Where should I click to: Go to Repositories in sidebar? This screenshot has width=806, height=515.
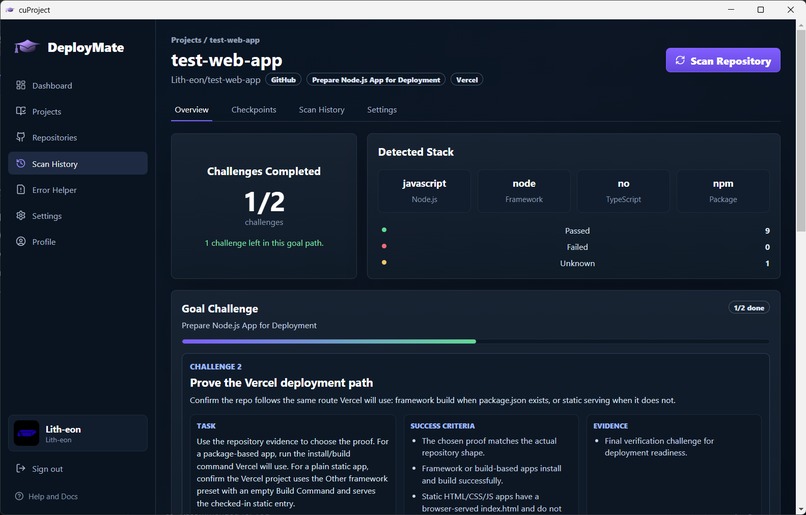[x=78, y=137]
